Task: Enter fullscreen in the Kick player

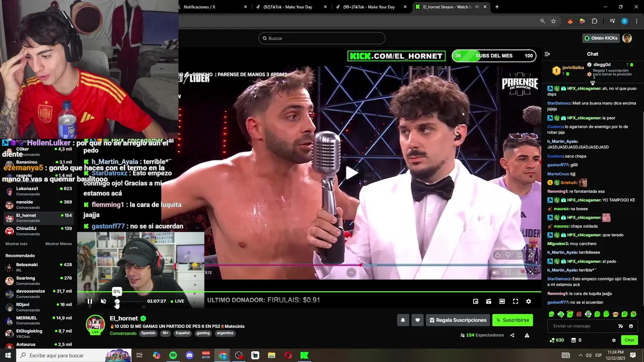Action: tap(515, 301)
